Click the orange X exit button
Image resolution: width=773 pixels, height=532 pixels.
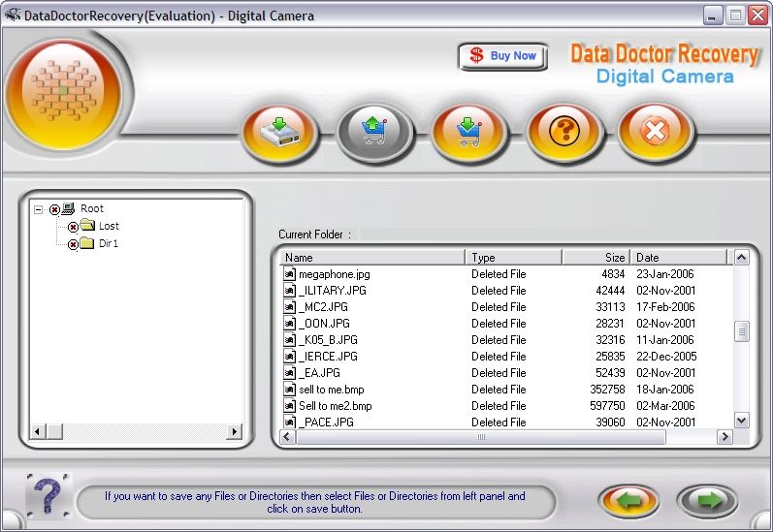(657, 132)
